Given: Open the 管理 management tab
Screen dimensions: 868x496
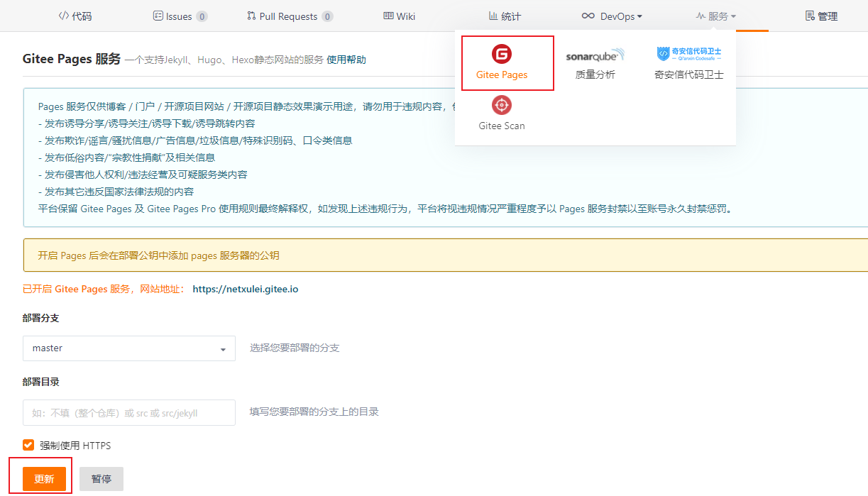Looking at the screenshot, I should 821,16.
